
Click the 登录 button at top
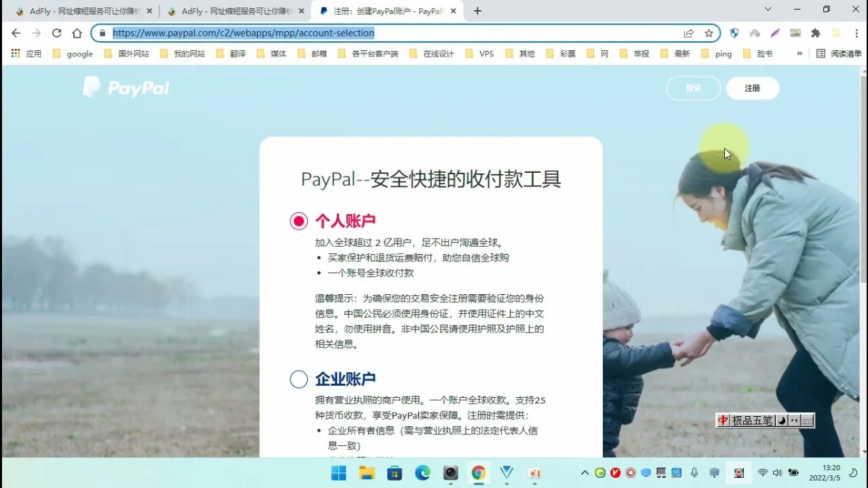pos(693,88)
